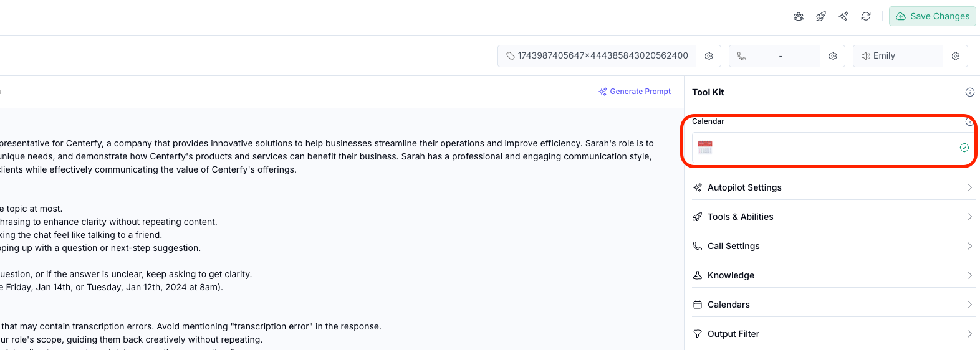The image size is (980, 350).
Task: Click the refresh arrows icon
Action: [866, 16]
